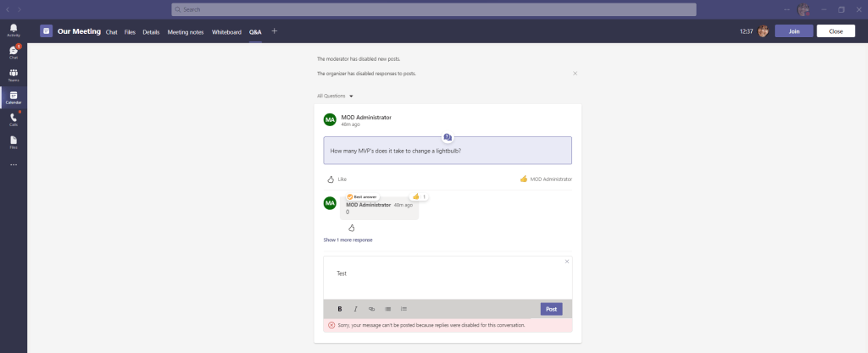Go to Teams in the sidebar
Image resolution: width=868 pixels, height=353 pixels.
click(14, 74)
